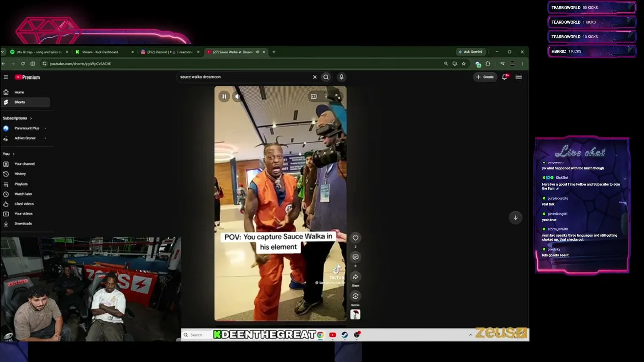
Task: Open the YouTube account avatar menu
Action: click(519, 77)
